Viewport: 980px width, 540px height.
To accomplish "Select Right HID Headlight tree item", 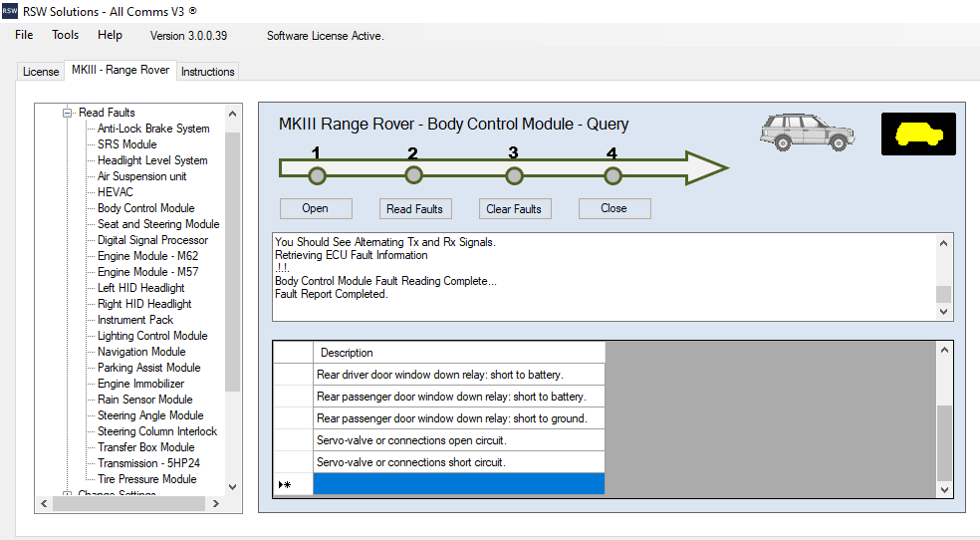I will pyautogui.click(x=144, y=304).
